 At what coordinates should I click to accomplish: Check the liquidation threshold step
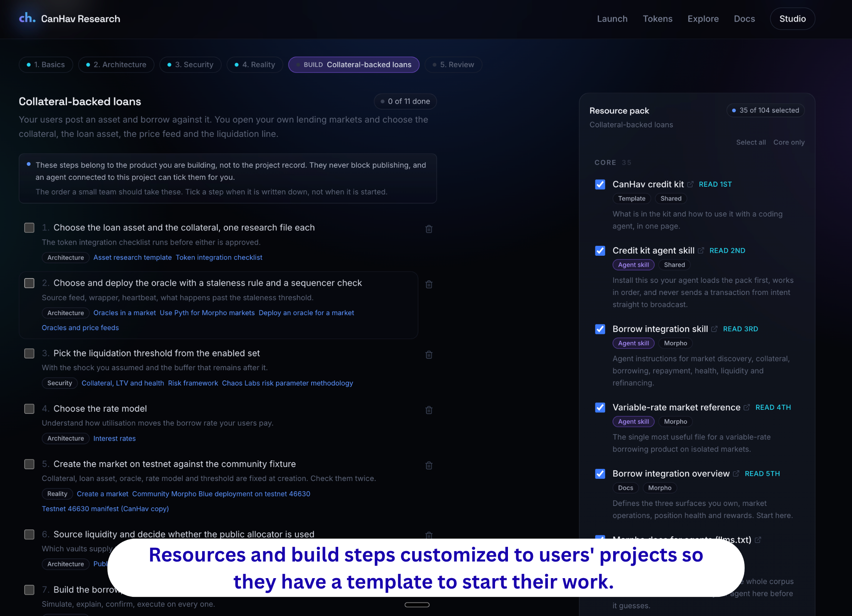(29, 353)
